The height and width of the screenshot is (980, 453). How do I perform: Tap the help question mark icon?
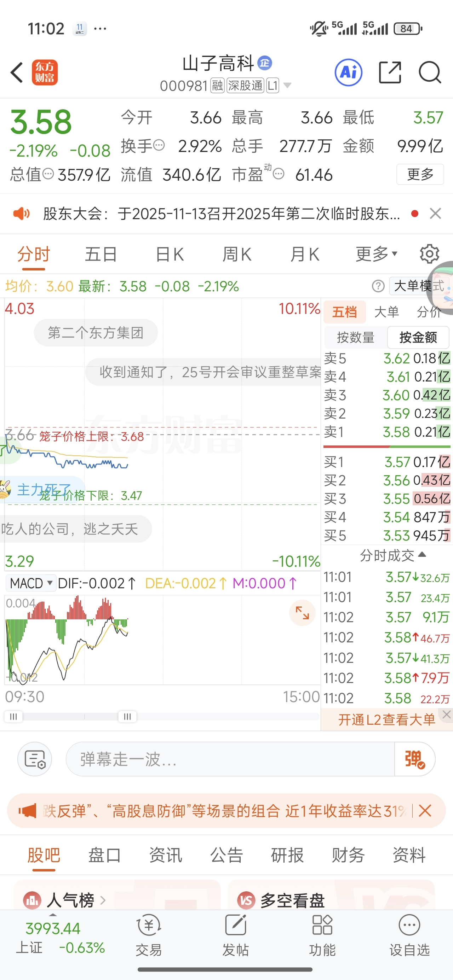378,286
